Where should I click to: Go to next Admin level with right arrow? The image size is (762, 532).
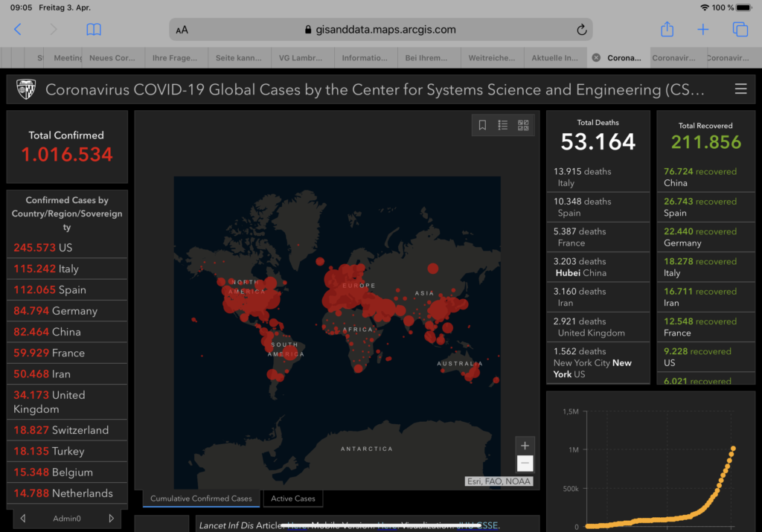[x=112, y=519]
